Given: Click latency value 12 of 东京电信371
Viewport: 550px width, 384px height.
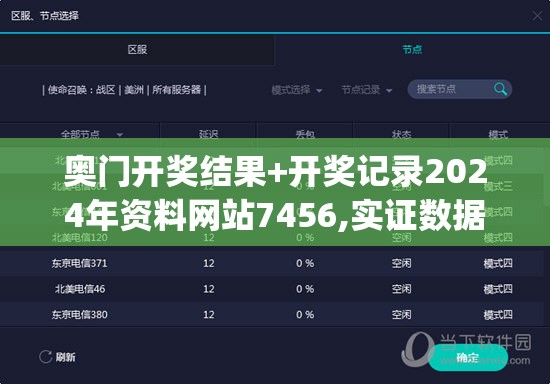Looking at the screenshot, I should coord(209,263).
